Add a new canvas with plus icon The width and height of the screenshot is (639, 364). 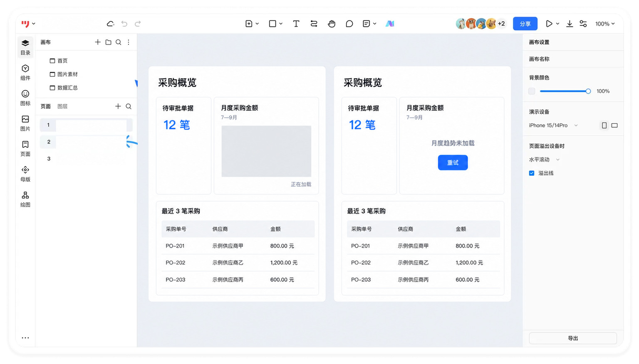(98, 42)
